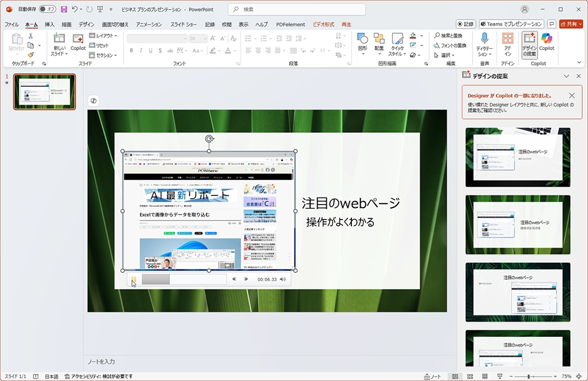Mute the video volume icon
The width and height of the screenshot is (588, 381).
[x=283, y=279]
